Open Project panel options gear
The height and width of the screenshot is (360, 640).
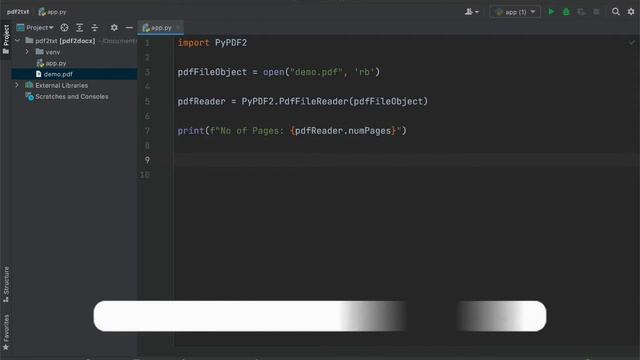(114, 28)
